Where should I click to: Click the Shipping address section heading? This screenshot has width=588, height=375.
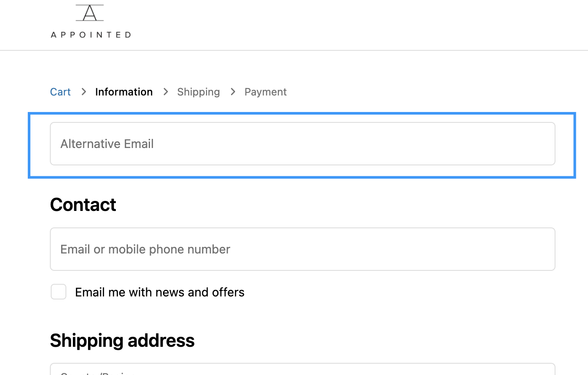tap(122, 341)
